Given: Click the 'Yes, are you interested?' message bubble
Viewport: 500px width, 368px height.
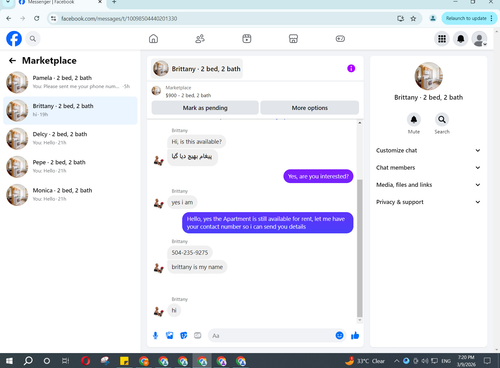Looking at the screenshot, I should [x=318, y=176].
